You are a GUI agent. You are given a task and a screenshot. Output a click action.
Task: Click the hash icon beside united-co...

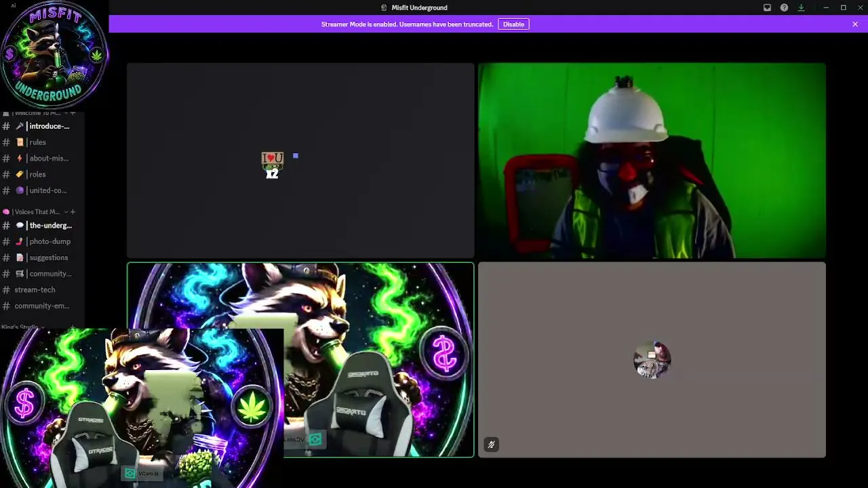click(6, 190)
